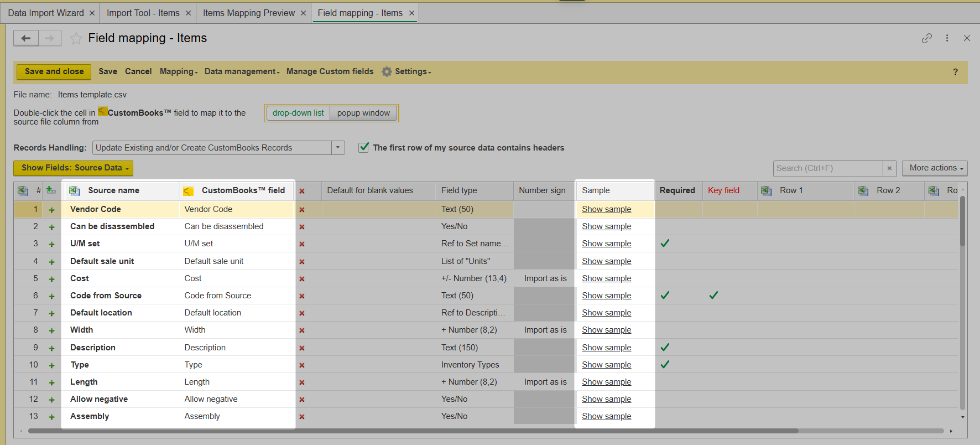
Task: Open Show sample link for Vendor Code
Action: (x=606, y=209)
